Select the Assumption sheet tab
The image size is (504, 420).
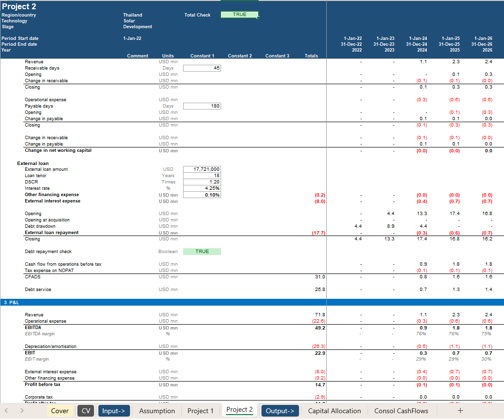point(157,411)
